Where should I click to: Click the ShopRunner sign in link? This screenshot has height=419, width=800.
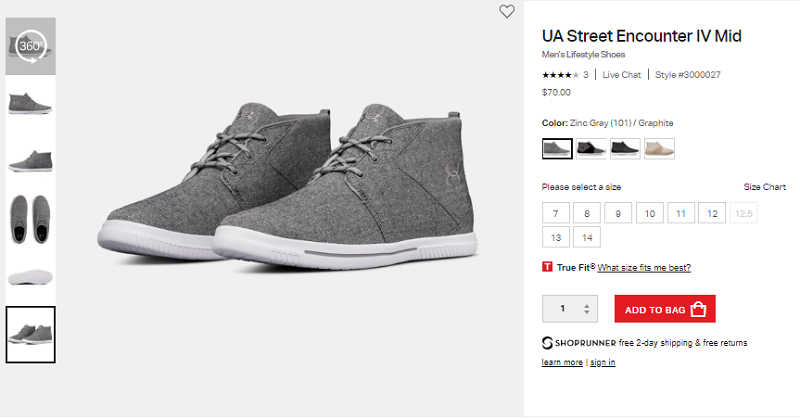(x=603, y=362)
